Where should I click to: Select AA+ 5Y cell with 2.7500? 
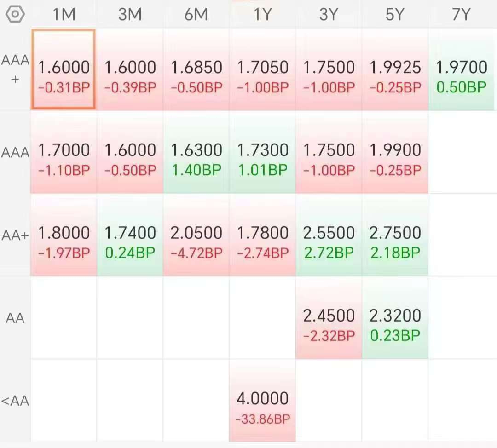(x=395, y=235)
